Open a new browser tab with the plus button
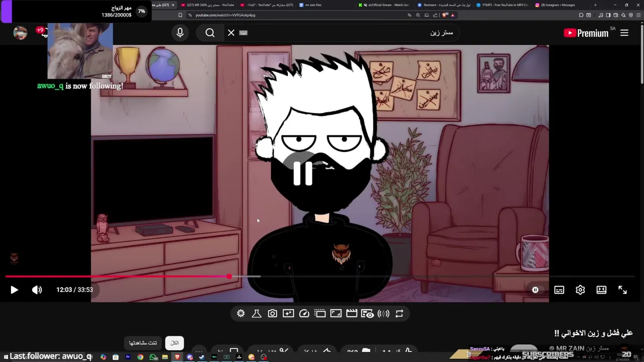The width and height of the screenshot is (644, 362). pyautogui.click(x=595, y=5)
